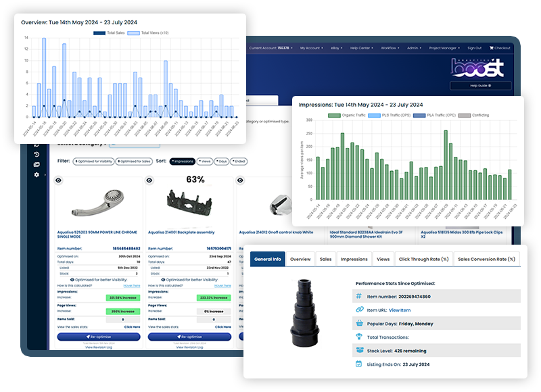Toggle the Optimised for Visibility filter

93,162
